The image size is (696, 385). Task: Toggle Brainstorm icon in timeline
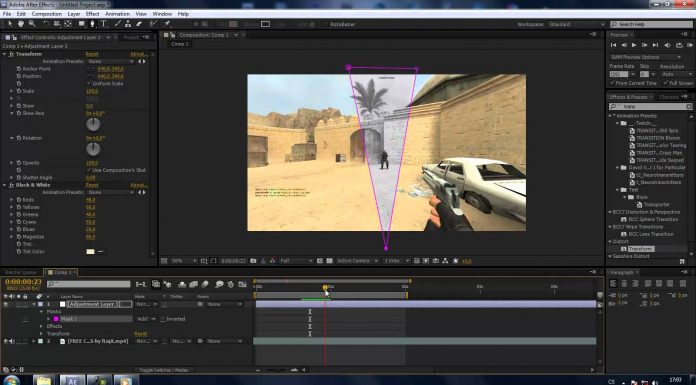219,284
